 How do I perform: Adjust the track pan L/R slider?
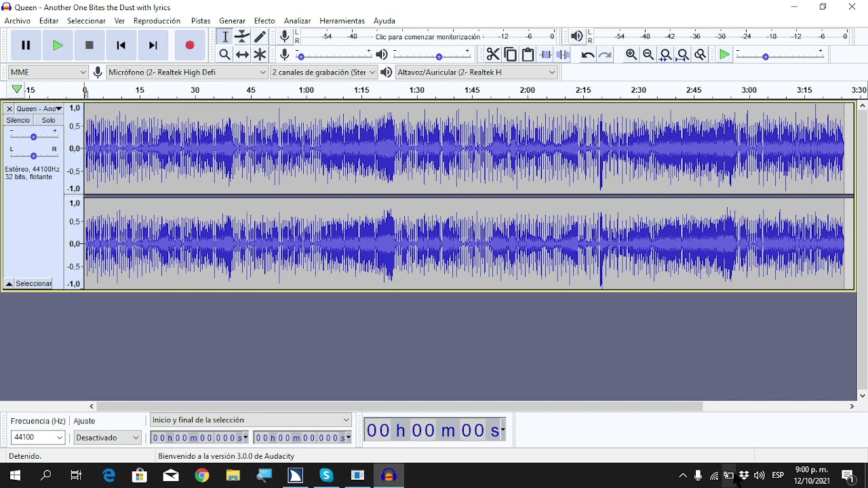[x=33, y=155]
